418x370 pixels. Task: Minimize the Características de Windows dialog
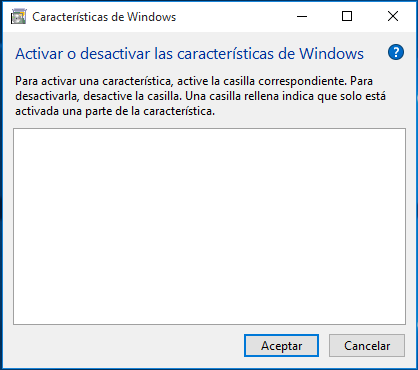click(x=302, y=16)
